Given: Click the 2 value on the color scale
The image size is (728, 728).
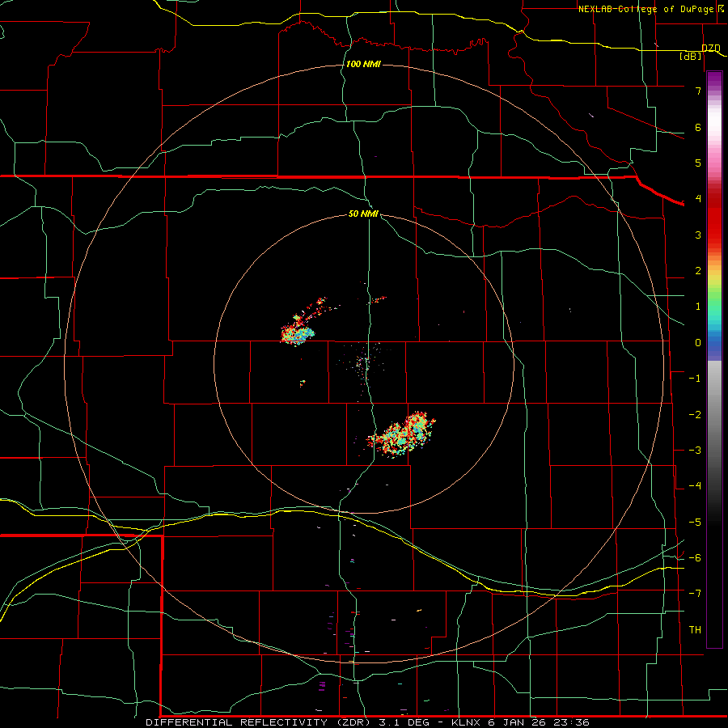Looking at the screenshot, I should point(698,271).
